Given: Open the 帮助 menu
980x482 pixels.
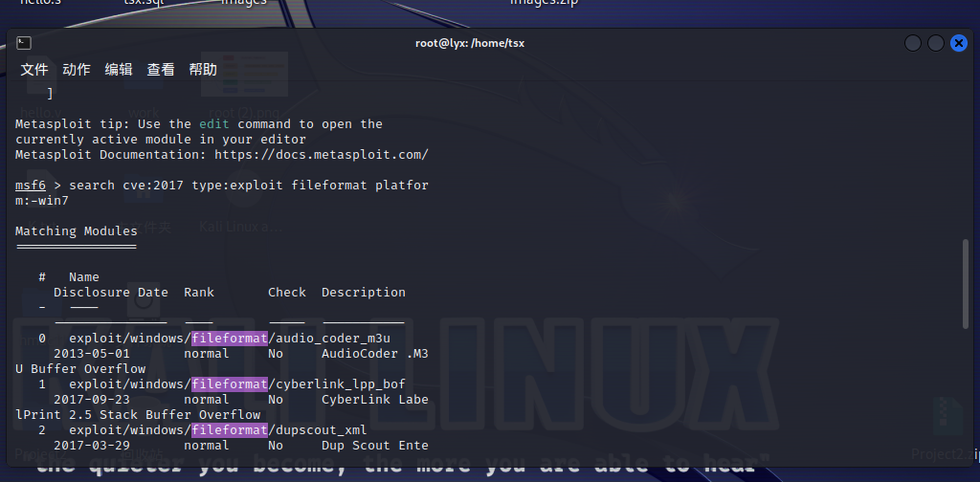Looking at the screenshot, I should click(203, 69).
